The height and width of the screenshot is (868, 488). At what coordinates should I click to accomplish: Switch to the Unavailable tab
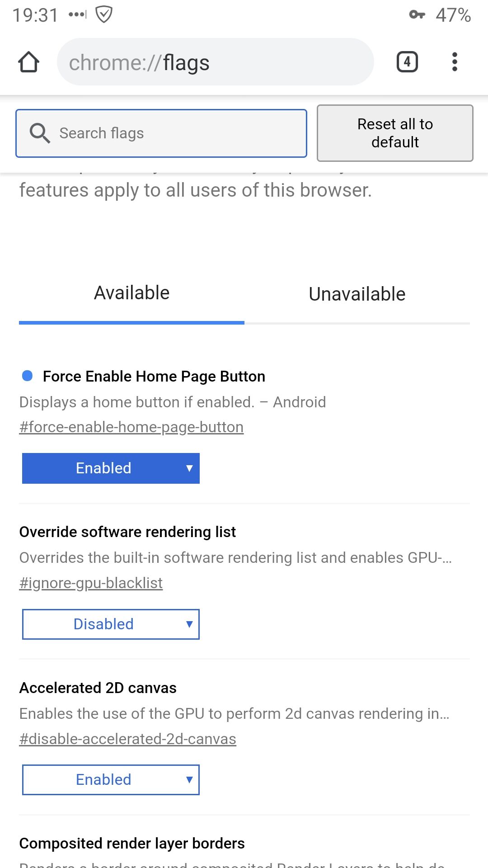[357, 294]
